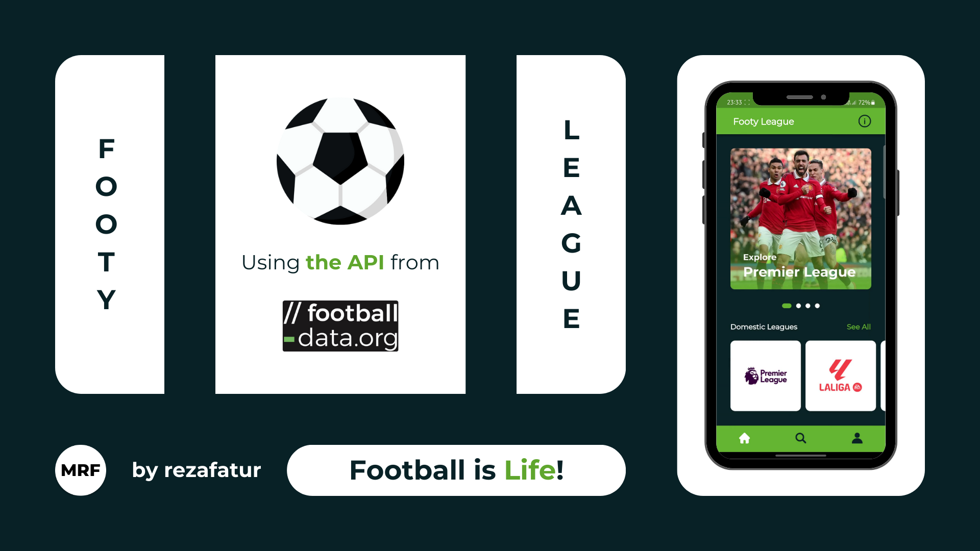Tap the MRF by rezafatur logo badge

point(80,469)
